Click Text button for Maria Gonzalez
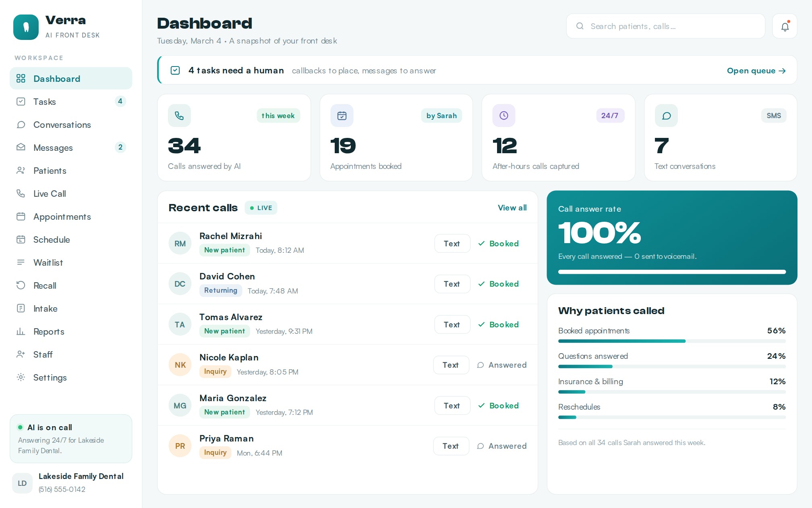Image resolution: width=812 pixels, height=508 pixels. (x=452, y=406)
